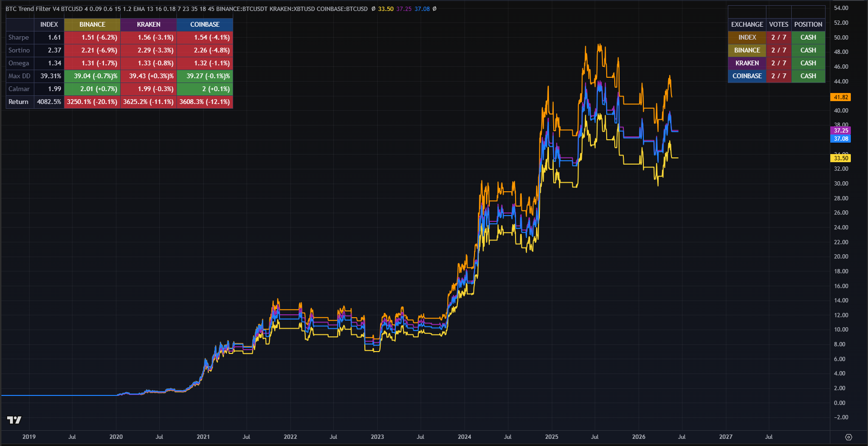Click the blue COINBASE row label in the votes table
Viewport: 868px width, 446px height.
point(747,76)
